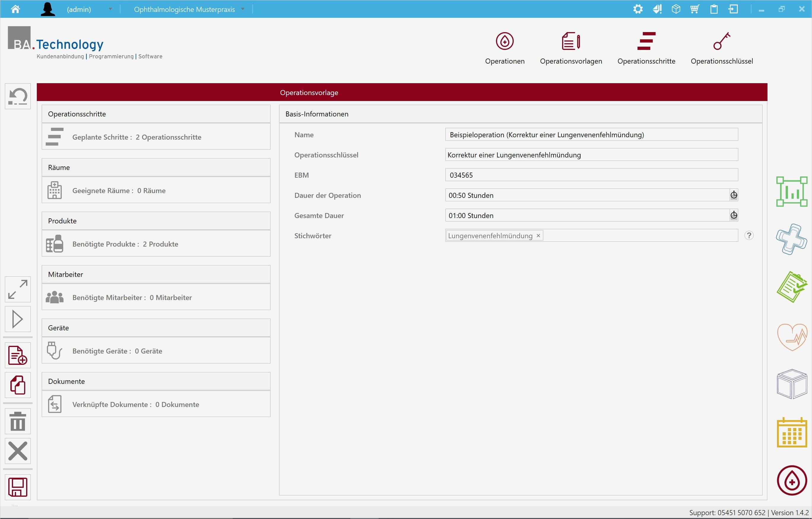Click the expand fullscreen arrows icon
The width and height of the screenshot is (812, 519).
[18, 289]
